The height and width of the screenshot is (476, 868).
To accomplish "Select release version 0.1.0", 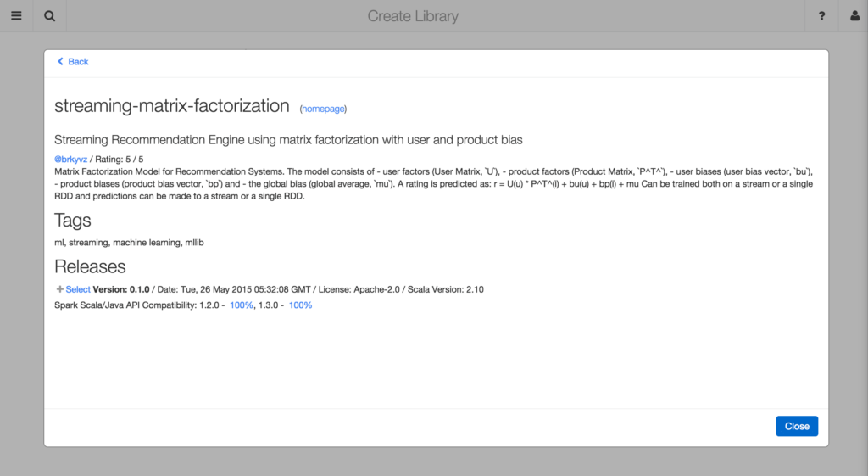I will 78,289.
